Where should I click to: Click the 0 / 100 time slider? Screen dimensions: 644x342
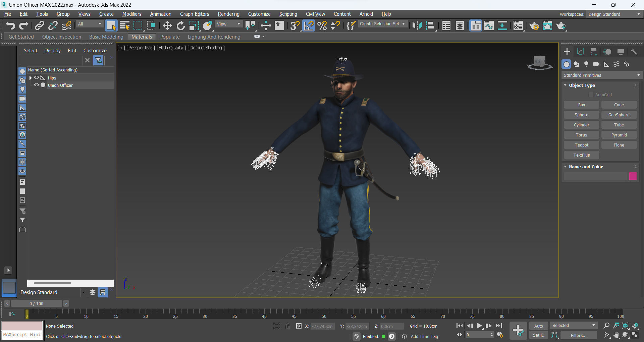36,303
